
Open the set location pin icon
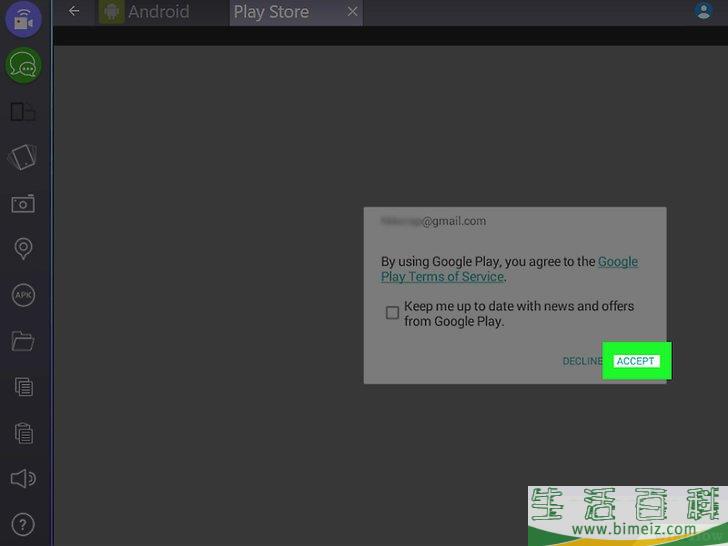23,248
